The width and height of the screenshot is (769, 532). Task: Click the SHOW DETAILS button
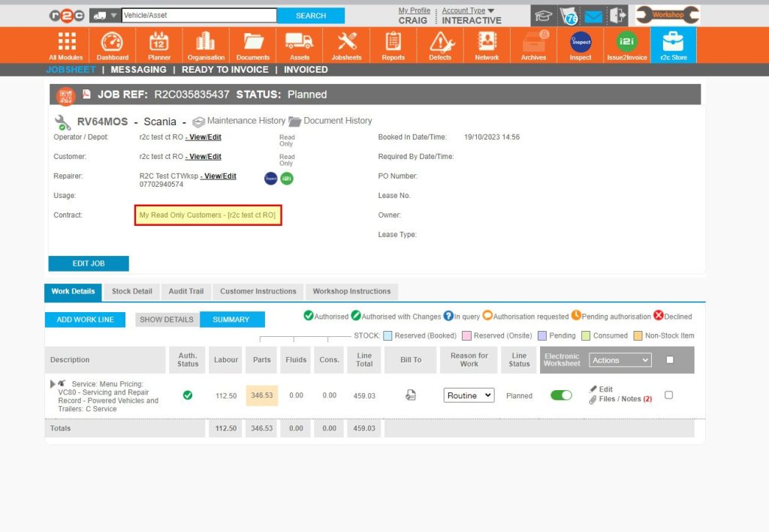(167, 320)
